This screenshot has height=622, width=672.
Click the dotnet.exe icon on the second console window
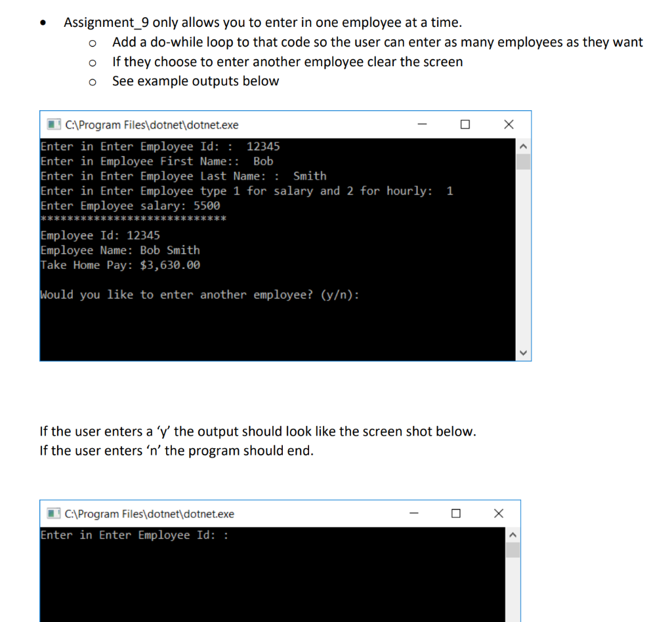tap(52, 514)
